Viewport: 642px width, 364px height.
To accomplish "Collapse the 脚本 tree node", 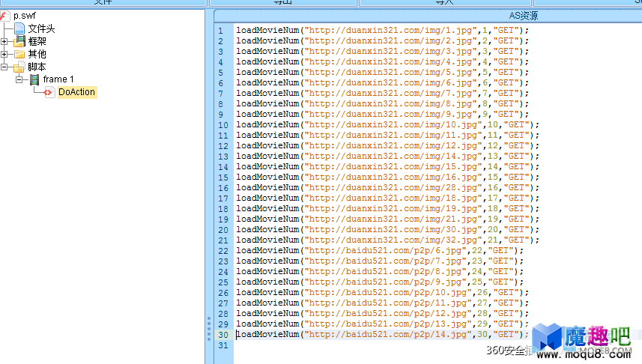I will [x=4, y=67].
